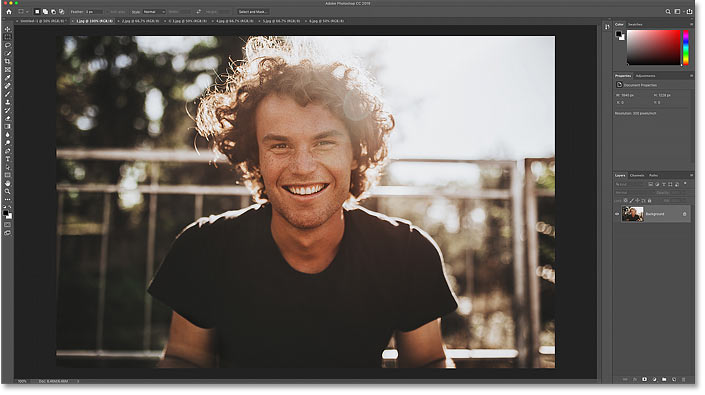
Task: Click foreground color swatch in Color panel
Action: (619, 34)
